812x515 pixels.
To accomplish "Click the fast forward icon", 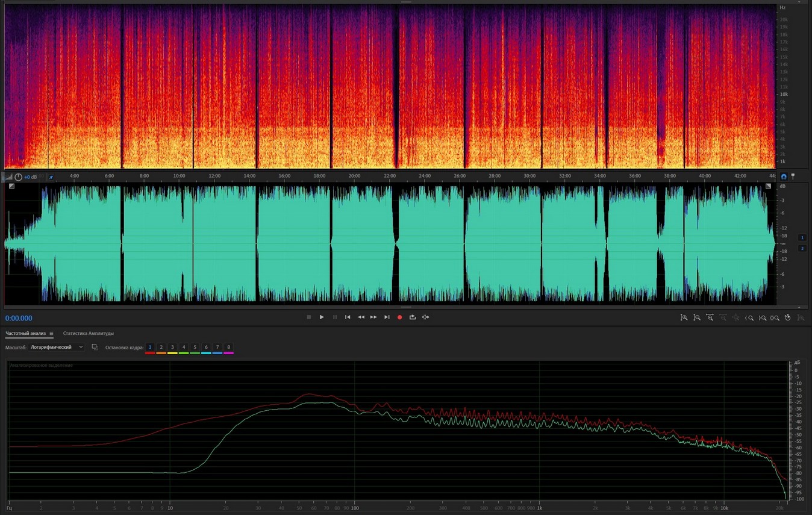I will pyautogui.click(x=373, y=317).
